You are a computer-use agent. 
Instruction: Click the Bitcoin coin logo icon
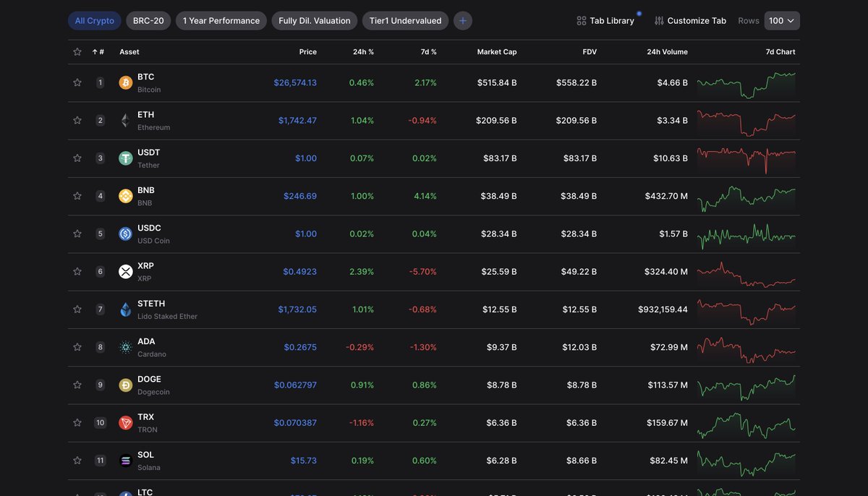[126, 82]
